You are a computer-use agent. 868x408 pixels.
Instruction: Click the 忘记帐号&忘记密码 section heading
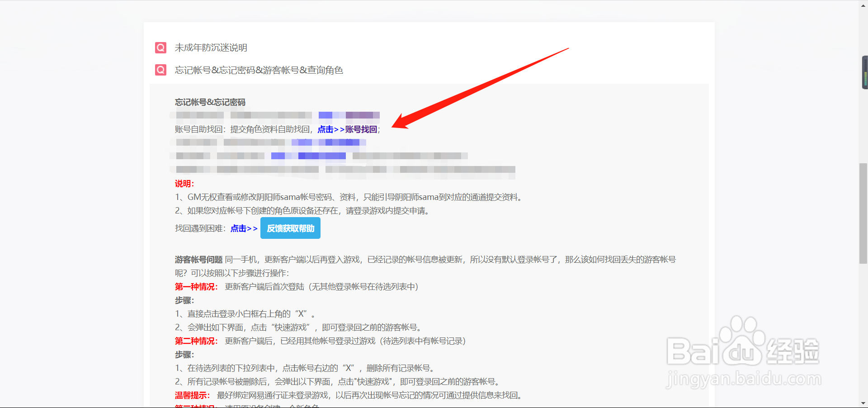click(x=210, y=102)
